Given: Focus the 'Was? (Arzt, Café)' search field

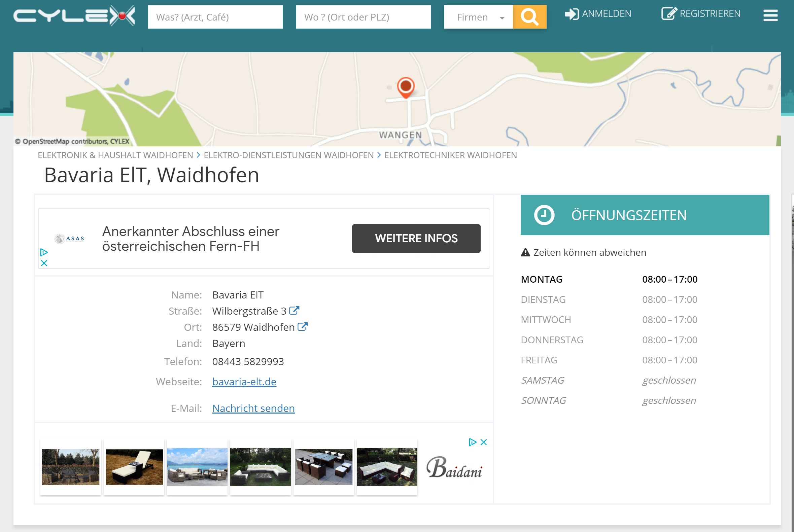Looking at the screenshot, I should pyautogui.click(x=215, y=17).
